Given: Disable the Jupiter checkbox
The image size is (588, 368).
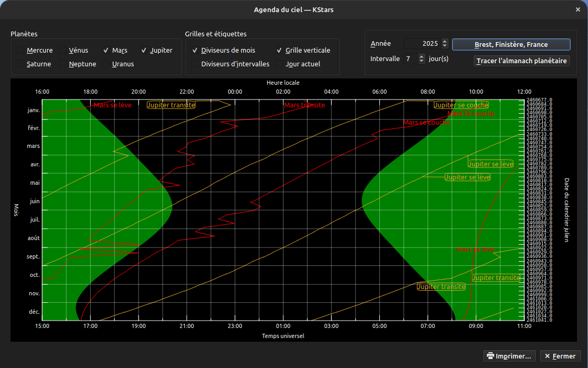Looking at the screenshot, I should pos(144,51).
